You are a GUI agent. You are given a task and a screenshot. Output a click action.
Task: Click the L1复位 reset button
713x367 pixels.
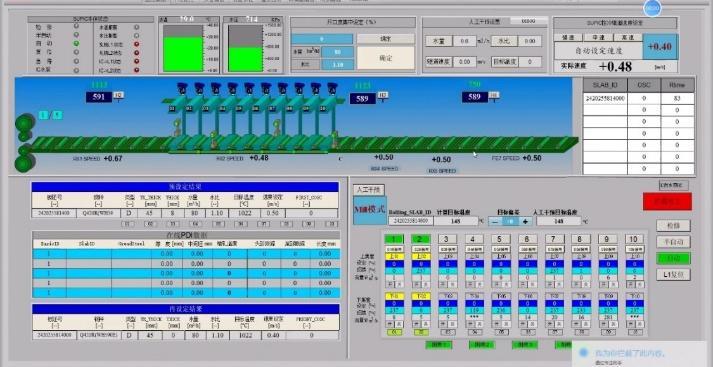tap(673, 275)
